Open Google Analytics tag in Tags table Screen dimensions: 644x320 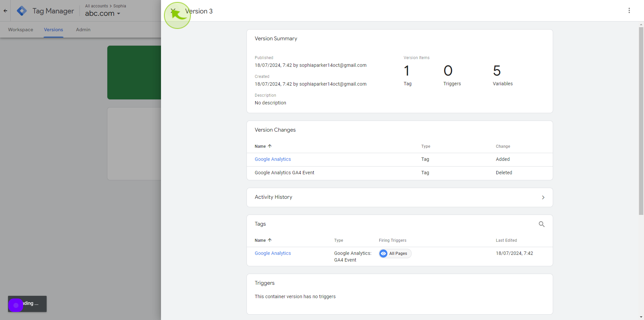pyautogui.click(x=273, y=253)
